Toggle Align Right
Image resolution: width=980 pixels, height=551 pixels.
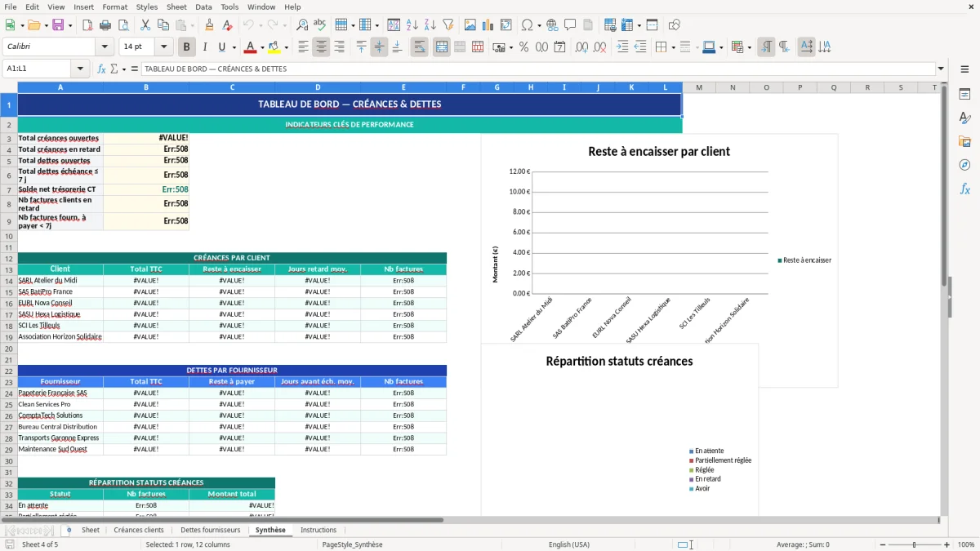[339, 47]
